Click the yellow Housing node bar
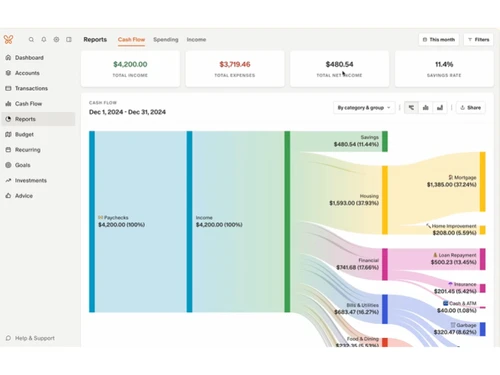The width and height of the screenshot is (500, 375). tap(385, 200)
